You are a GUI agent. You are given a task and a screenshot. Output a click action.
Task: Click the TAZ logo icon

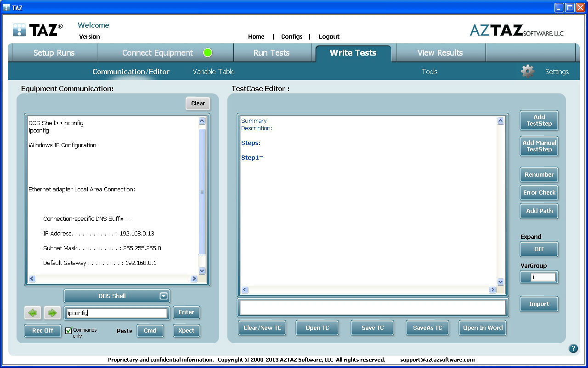point(19,30)
